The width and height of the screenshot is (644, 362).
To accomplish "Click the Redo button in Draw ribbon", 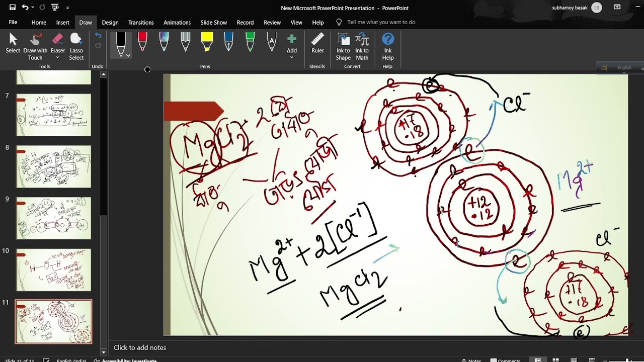I will (98, 46).
